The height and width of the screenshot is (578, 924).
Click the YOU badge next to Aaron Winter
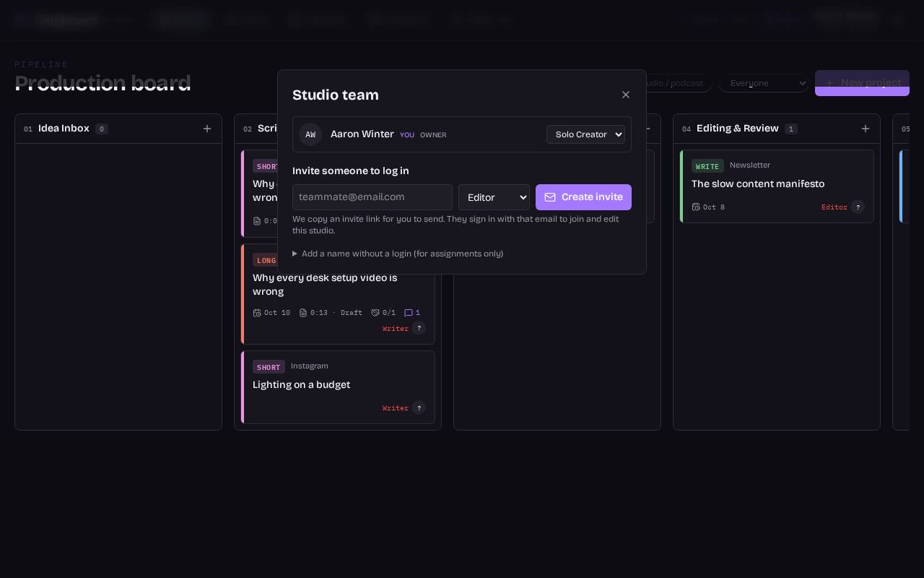pyautogui.click(x=407, y=135)
